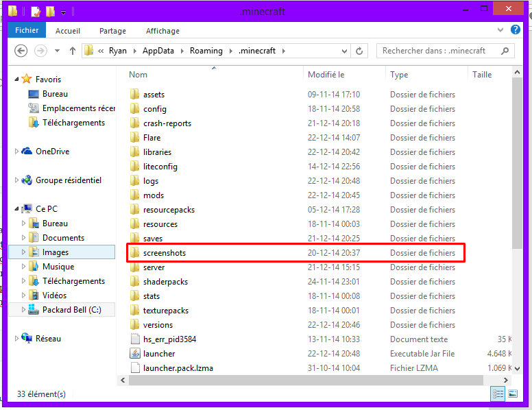Open the recent locations dropdown arrow
Image resolution: width=532 pixels, height=410 pixels.
(x=57, y=51)
